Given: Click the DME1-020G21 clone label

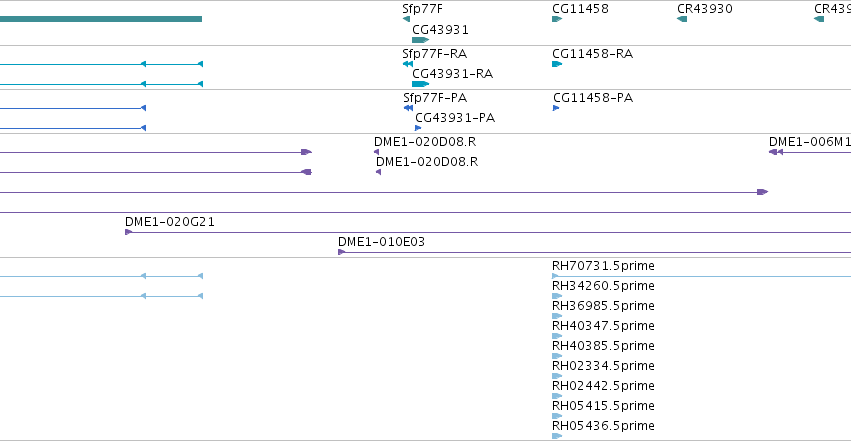Looking at the screenshot, I should click(x=169, y=221).
